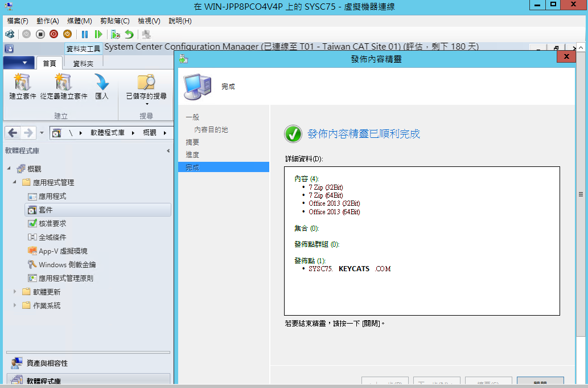Select the 資料夾工具 contextual tab header
The image size is (588, 388).
[83, 49]
